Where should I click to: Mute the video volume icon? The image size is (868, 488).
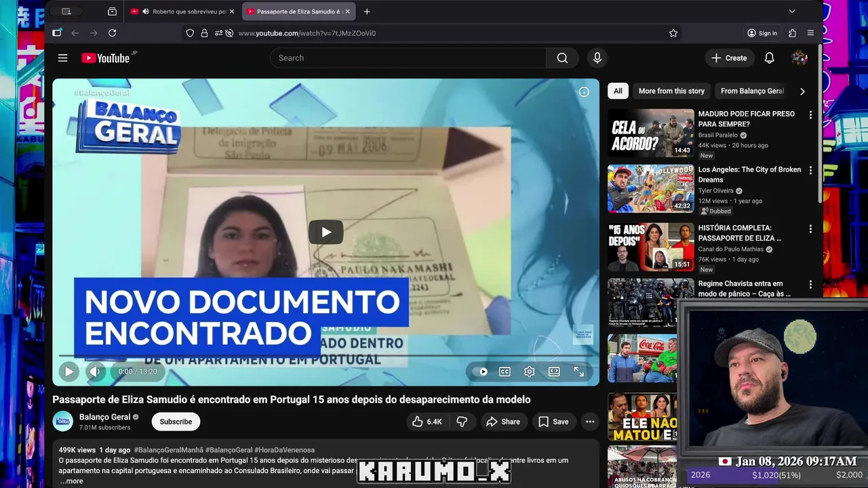pos(95,371)
